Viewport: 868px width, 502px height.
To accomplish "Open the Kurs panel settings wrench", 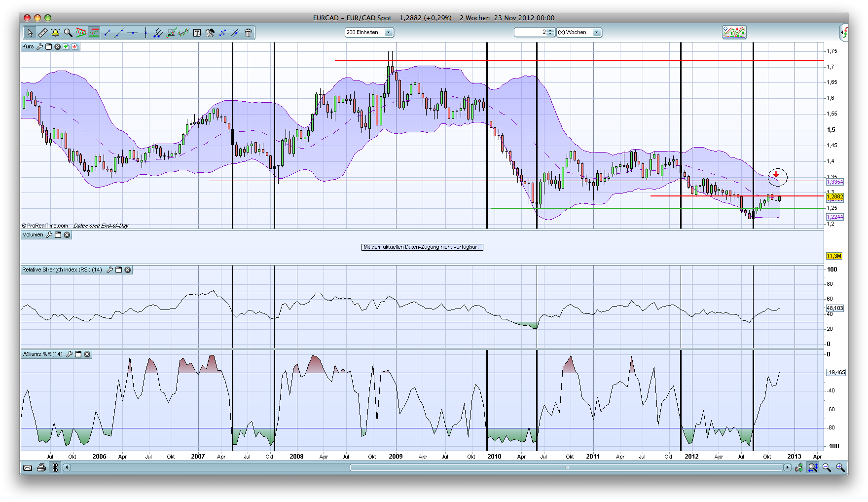I will pos(39,47).
